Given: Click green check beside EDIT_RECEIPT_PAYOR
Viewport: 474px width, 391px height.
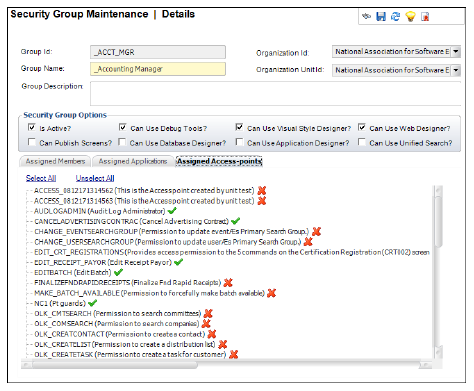Looking at the screenshot, I should click(179, 262).
